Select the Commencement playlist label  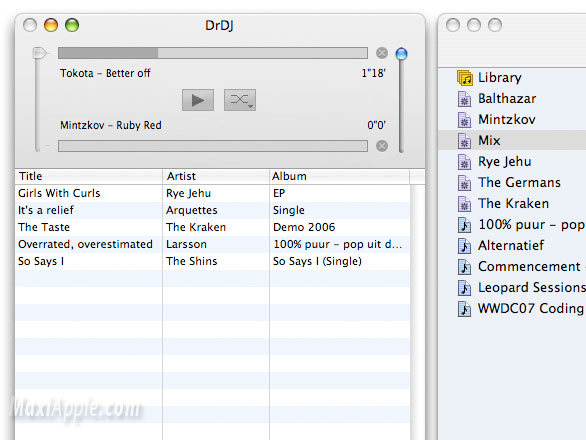click(532, 266)
